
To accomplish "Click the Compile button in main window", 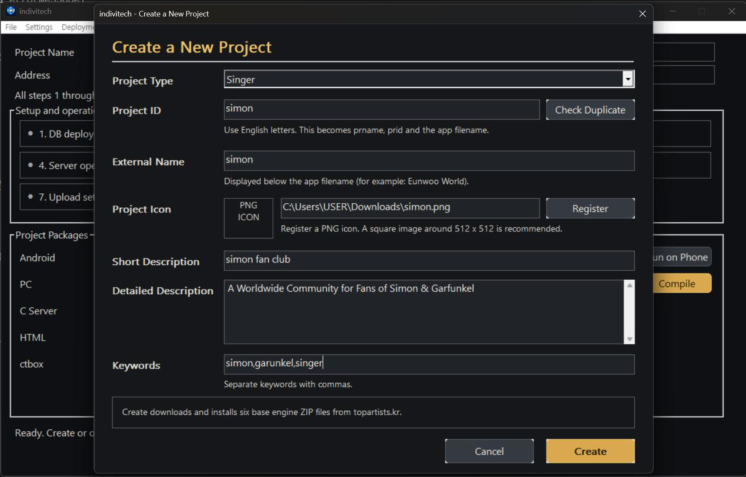I will [x=682, y=283].
